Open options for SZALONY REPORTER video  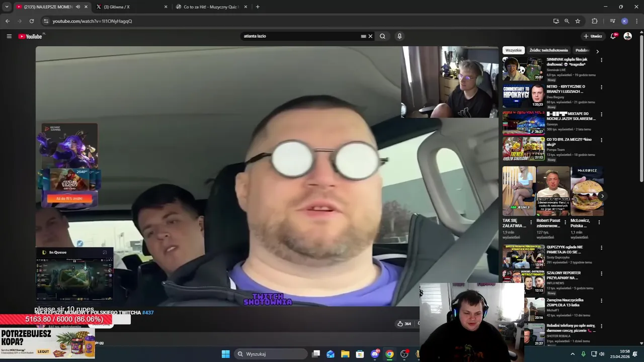pyautogui.click(x=601, y=274)
